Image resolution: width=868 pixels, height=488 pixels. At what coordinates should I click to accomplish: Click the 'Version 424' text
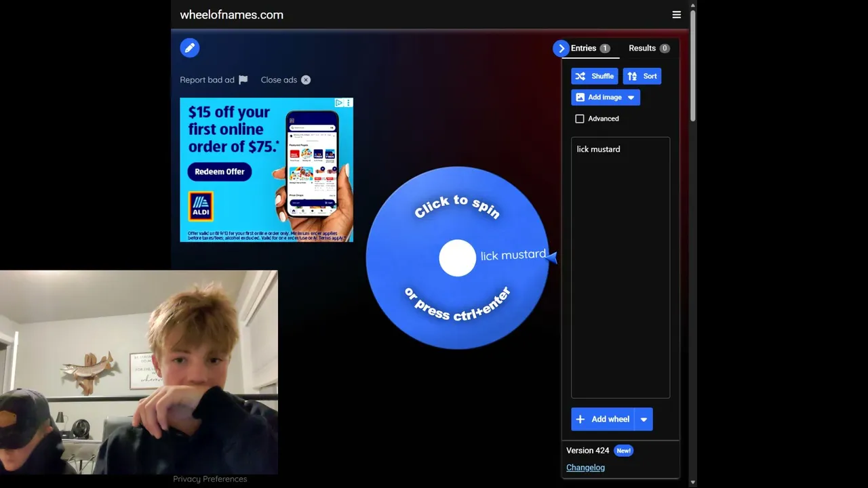(588, 451)
